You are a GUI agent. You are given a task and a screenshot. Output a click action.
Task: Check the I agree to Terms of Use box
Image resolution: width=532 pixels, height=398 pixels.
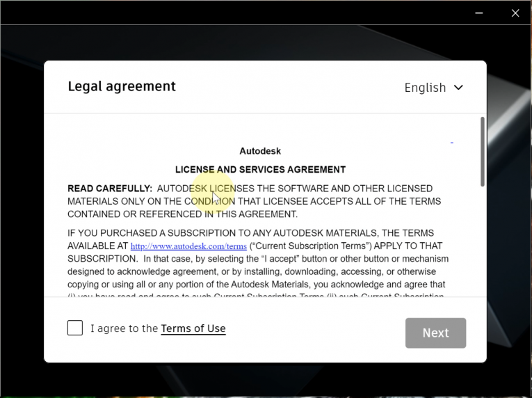point(75,328)
